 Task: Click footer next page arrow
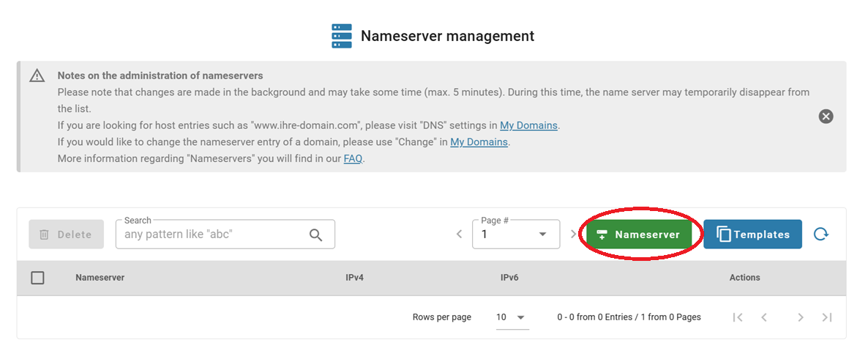[x=801, y=317]
